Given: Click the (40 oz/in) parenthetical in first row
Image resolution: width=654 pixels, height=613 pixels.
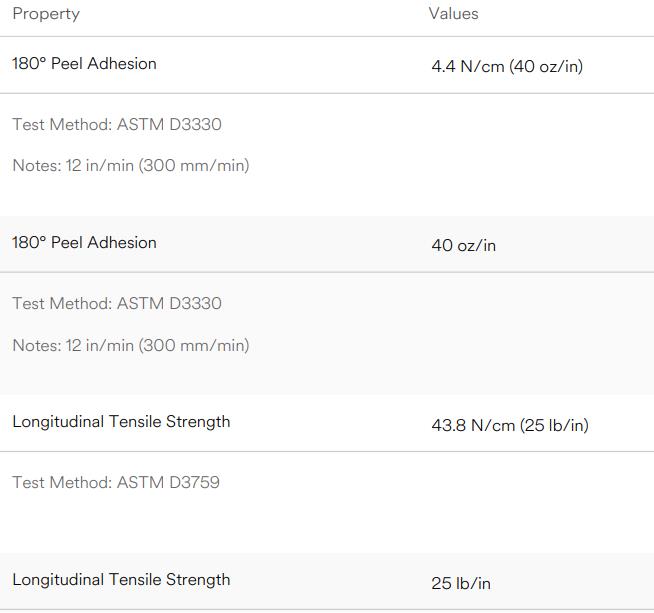Looking at the screenshot, I should [546, 66].
